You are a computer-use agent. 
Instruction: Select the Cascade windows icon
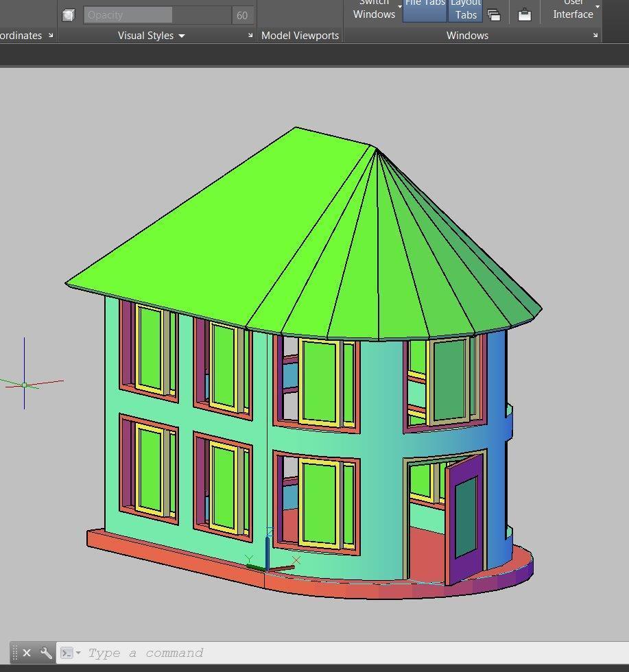(x=495, y=14)
